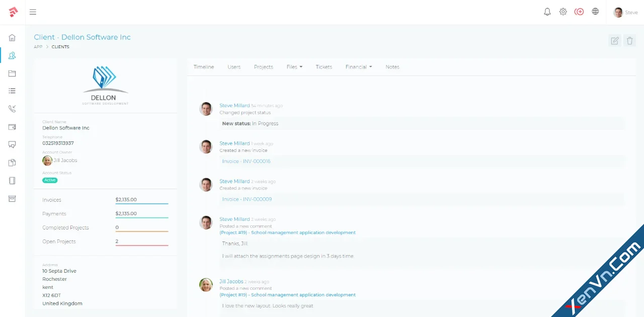This screenshot has width=644, height=317.
Task: Select the Clients icon in the sidebar
Action: pyautogui.click(x=12, y=55)
